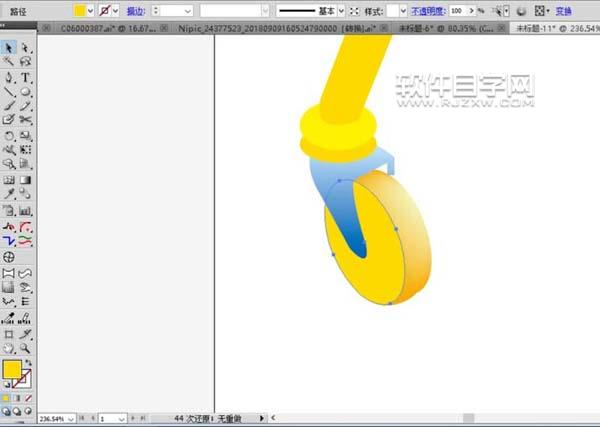
Task: Open the 样式 style dropdown
Action: pyautogui.click(x=403, y=11)
